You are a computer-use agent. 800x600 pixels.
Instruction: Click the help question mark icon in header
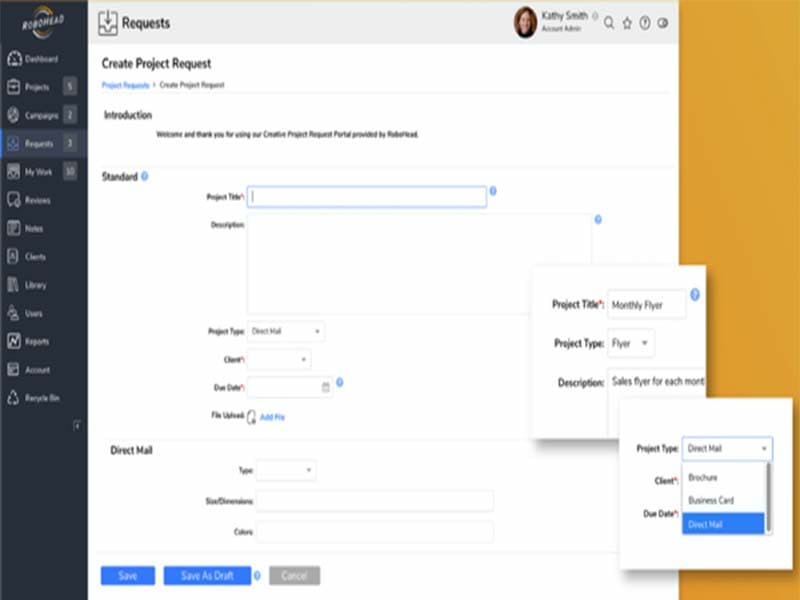[x=645, y=23]
